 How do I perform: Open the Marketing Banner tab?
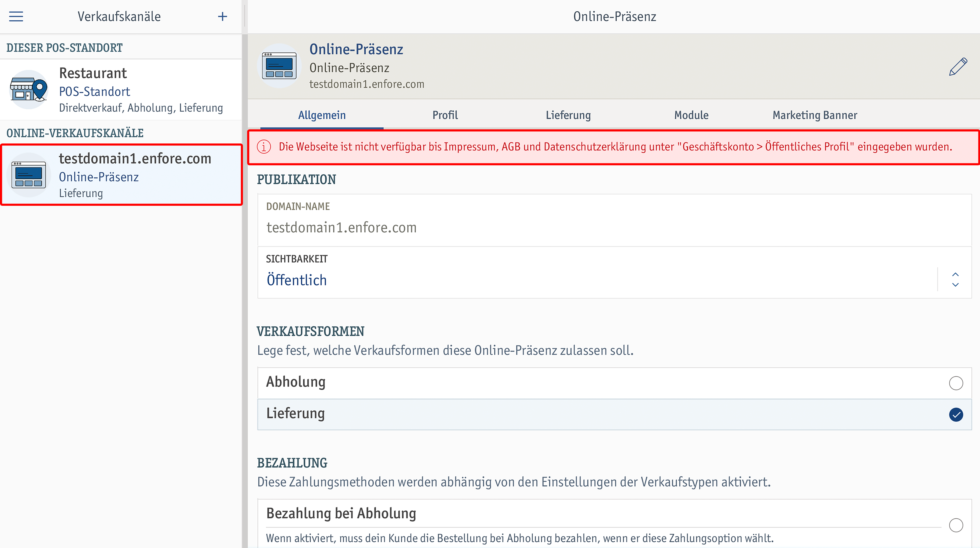tap(815, 115)
